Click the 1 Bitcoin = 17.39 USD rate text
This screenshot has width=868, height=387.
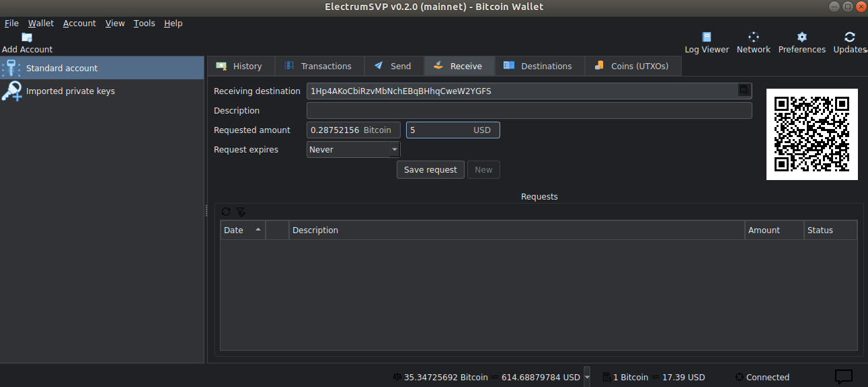659,378
